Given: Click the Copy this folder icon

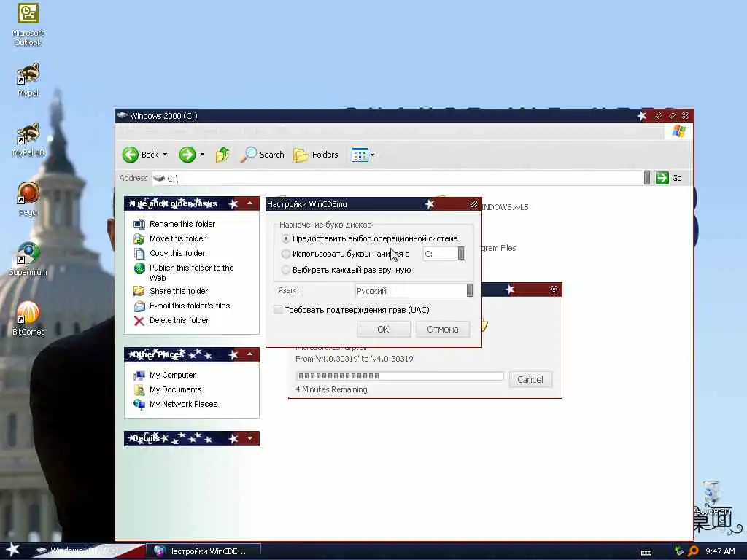Looking at the screenshot, I should point(139,253).
